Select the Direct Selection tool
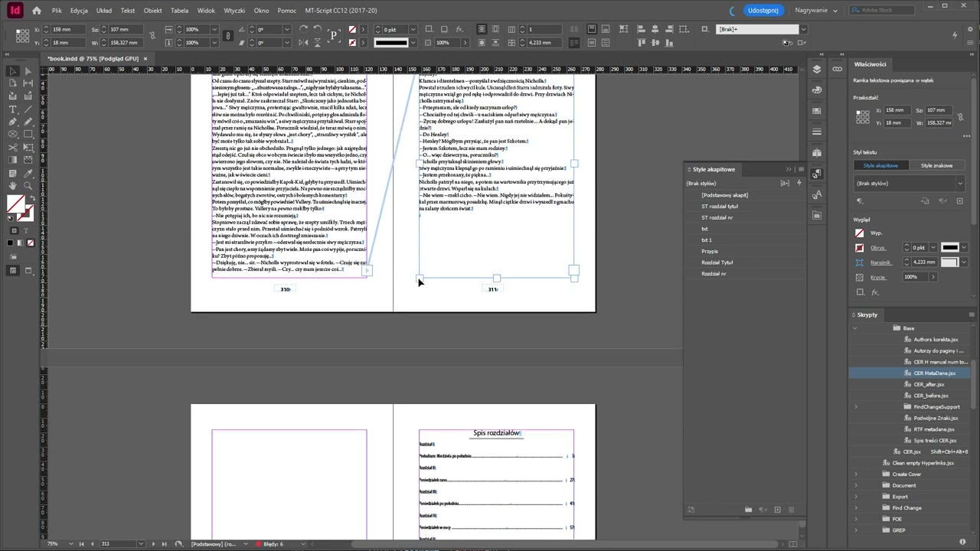980x551 pixels. coord(28,71)
